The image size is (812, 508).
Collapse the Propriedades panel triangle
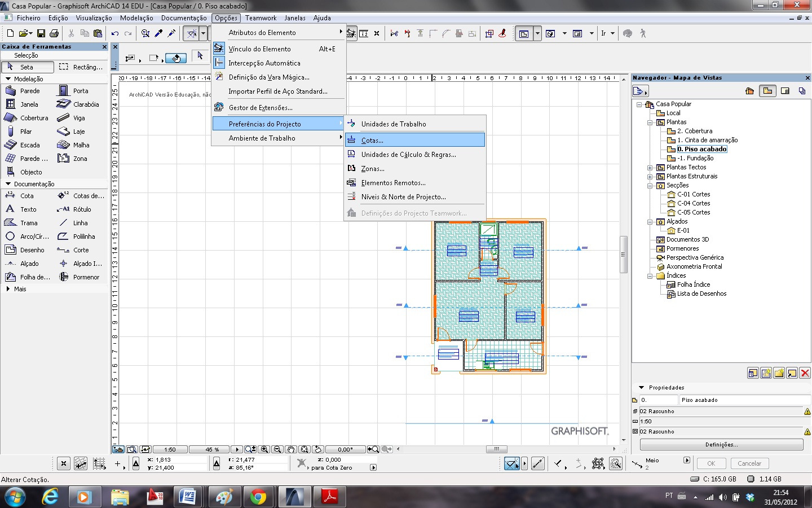641,388
